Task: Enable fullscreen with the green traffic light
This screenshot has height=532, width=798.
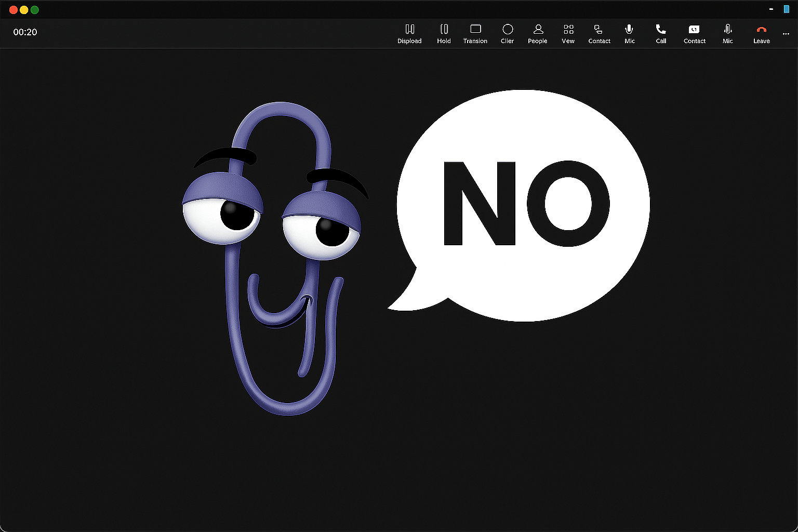Action: [34, 9]
